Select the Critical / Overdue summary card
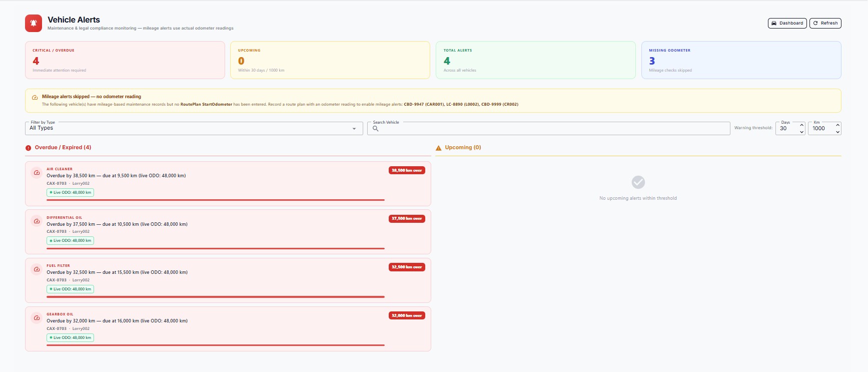This screenshot has width=868, height=372. [x=125, y=60]
